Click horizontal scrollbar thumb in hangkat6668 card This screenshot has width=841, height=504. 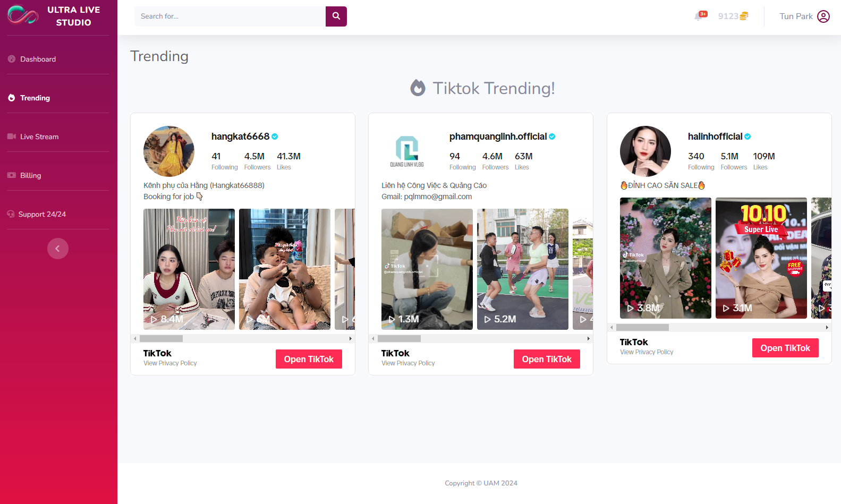[x=161, y=338]
